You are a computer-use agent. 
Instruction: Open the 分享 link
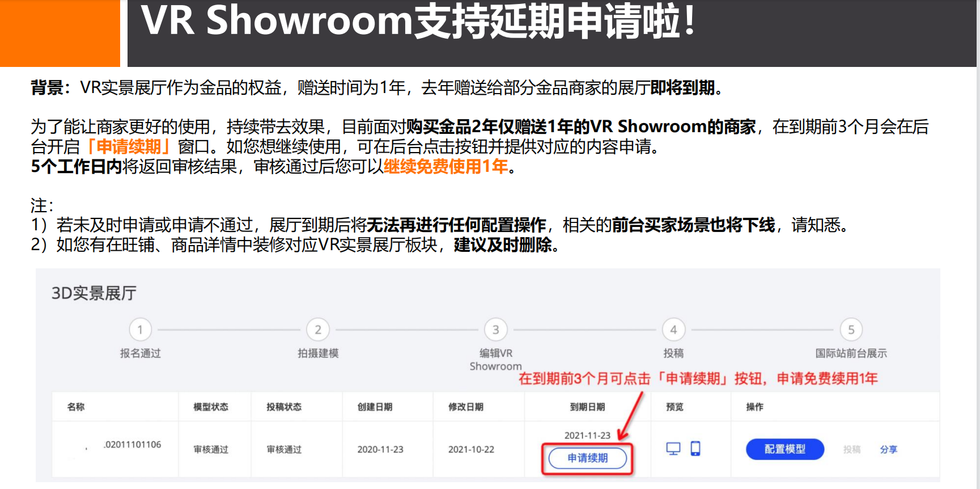[x=889, y=449]
